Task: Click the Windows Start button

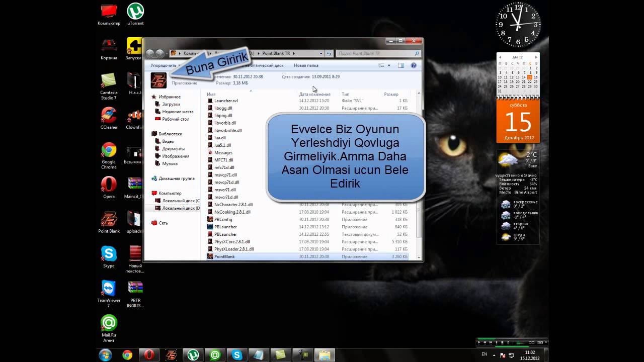Action: (106, 355)
